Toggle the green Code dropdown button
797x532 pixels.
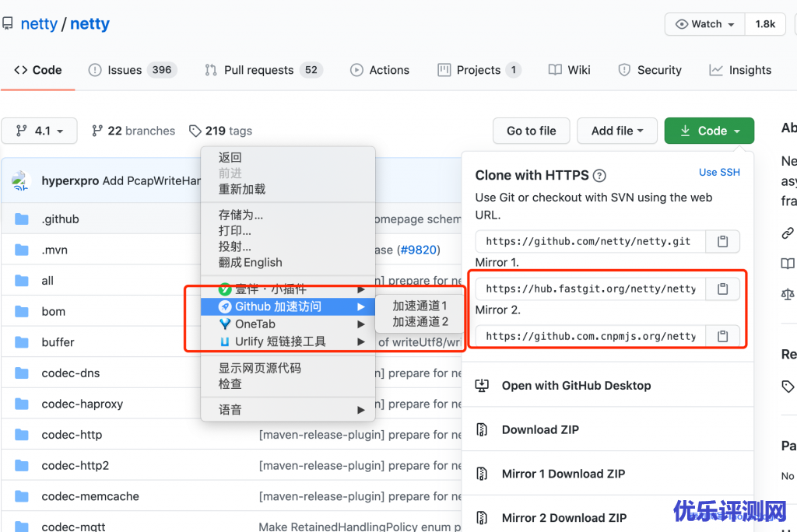click(x=709, y=131)
